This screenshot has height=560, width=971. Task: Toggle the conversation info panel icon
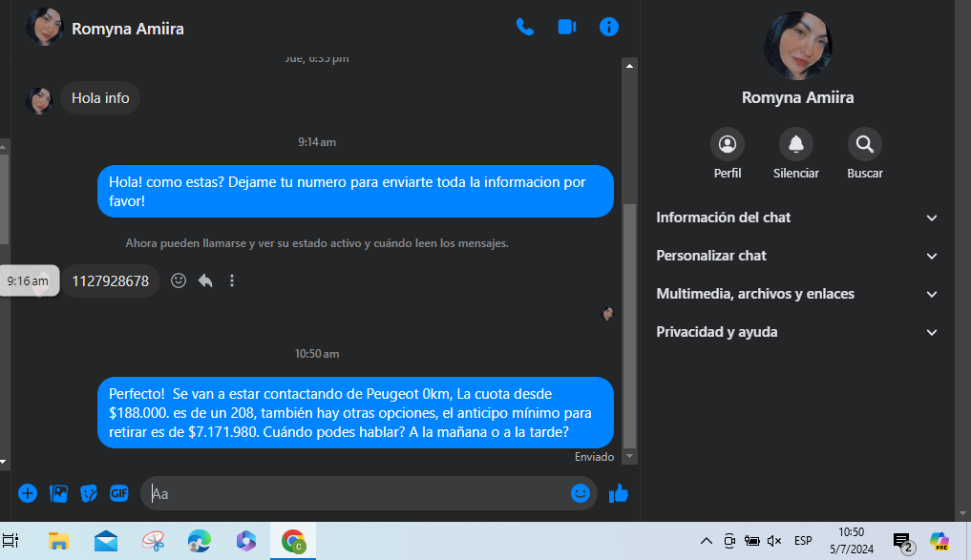pos(609,27)
